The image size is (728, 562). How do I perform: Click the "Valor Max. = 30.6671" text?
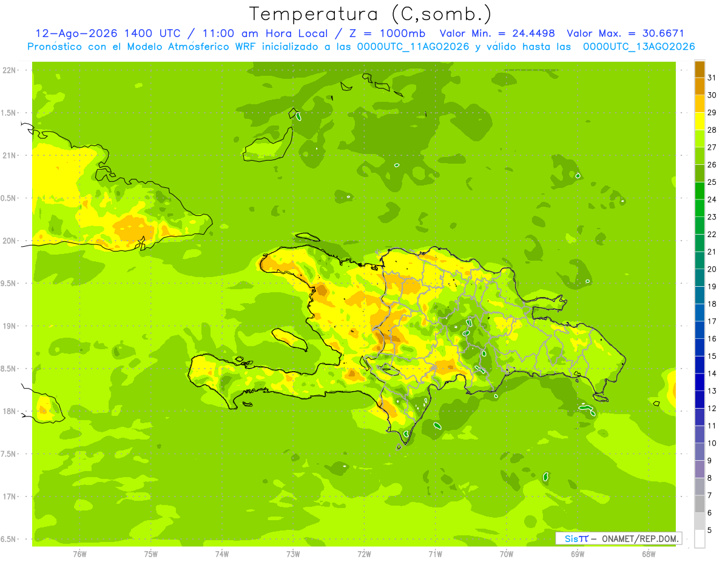(625, 33)
